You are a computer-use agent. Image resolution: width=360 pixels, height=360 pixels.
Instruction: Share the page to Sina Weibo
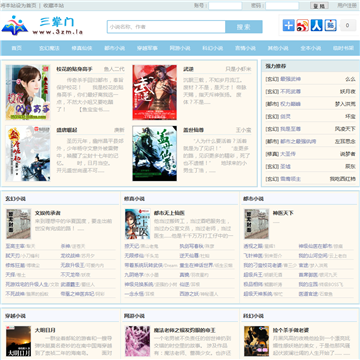[x=303, y=25]
